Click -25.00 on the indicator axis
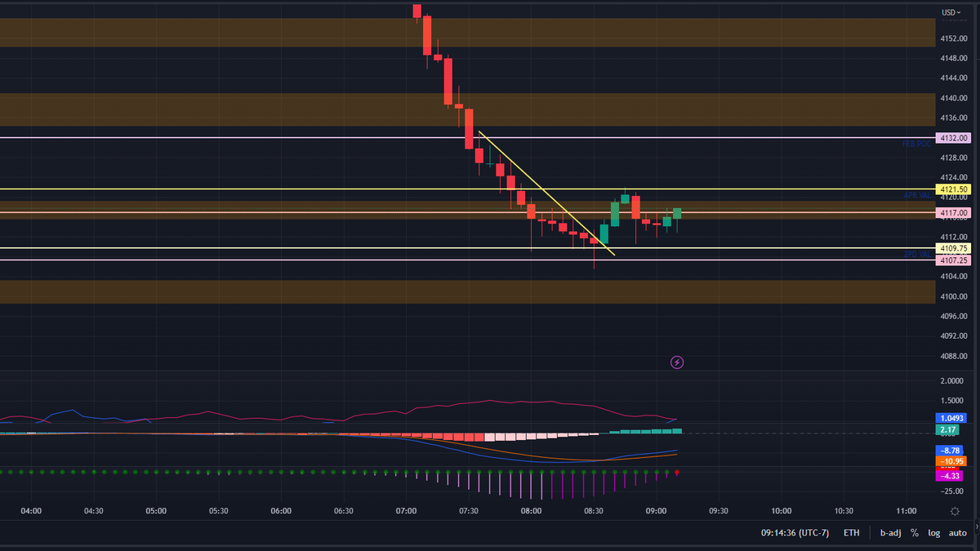The image size is (980, 551). coord(952,491)
